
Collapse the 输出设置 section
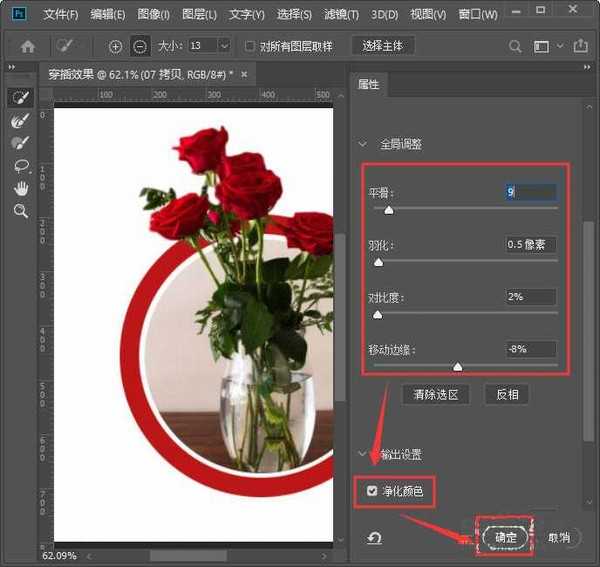click(363, 454)
